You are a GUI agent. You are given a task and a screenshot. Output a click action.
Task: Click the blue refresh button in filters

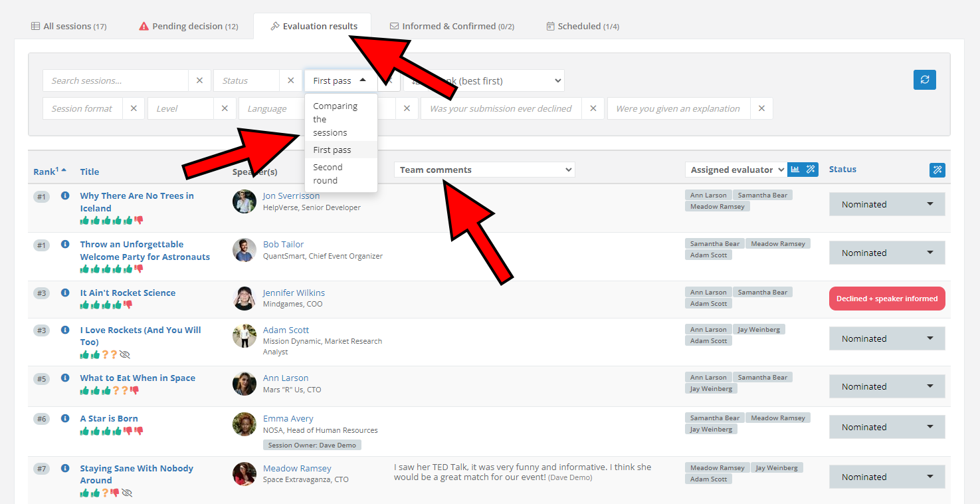pos(924,80)
